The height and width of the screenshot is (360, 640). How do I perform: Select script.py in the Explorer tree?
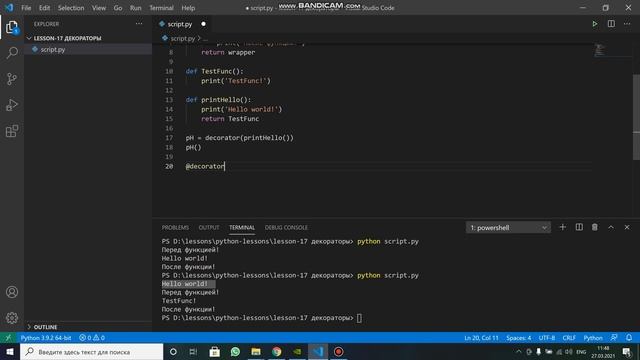click(x=88, y=49)
